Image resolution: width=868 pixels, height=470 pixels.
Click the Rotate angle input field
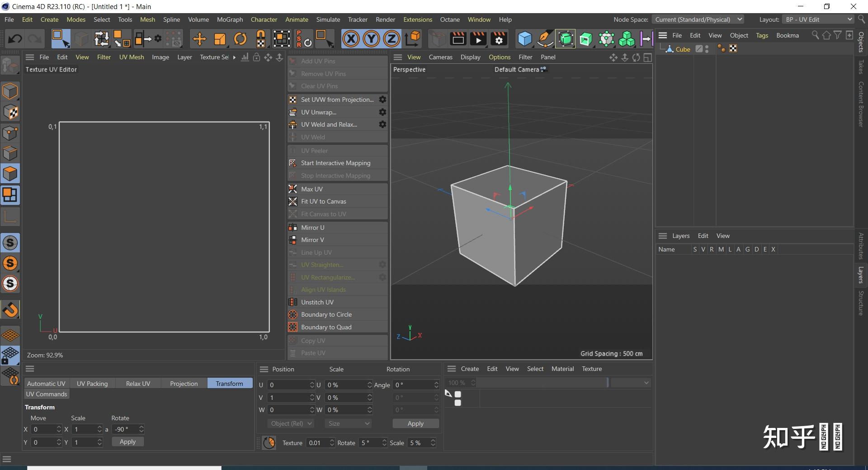[x=125, y=429]
